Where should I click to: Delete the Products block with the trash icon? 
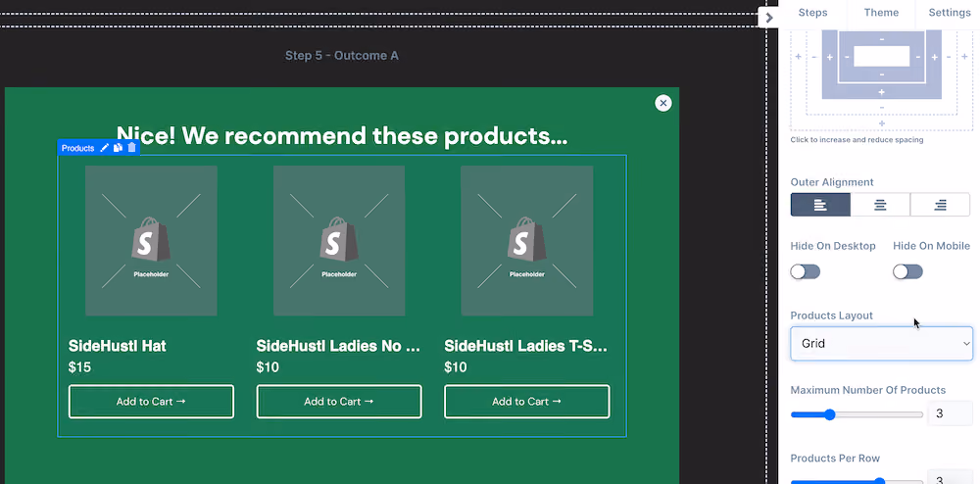pyautogui.click(x=131, y=148)
